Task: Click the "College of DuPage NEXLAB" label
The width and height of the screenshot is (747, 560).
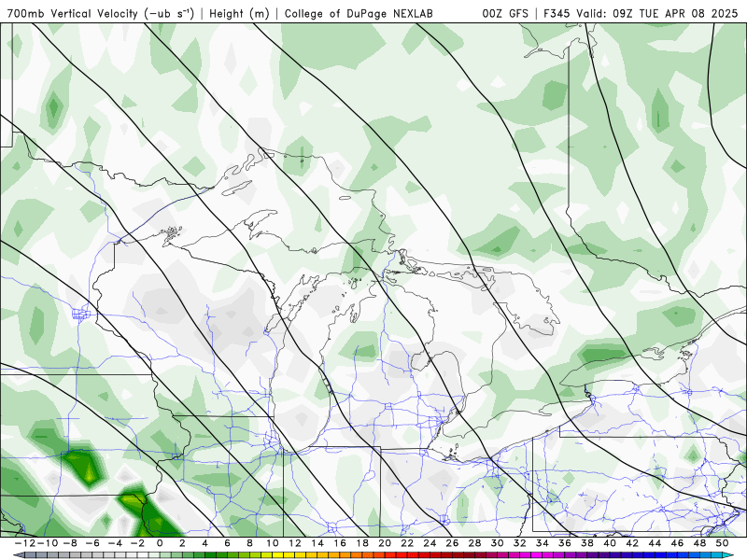Action: (359, 13)
